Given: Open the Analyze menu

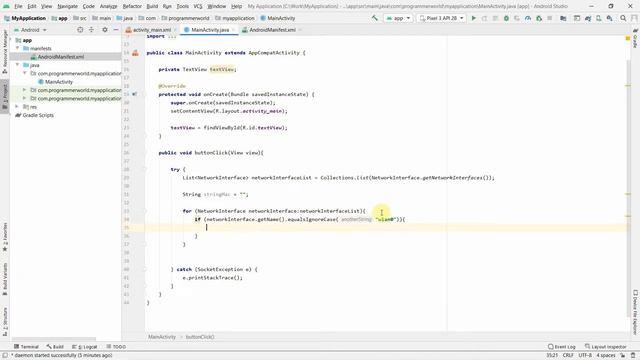Looking at the screenshot, I should coord(109,6).
